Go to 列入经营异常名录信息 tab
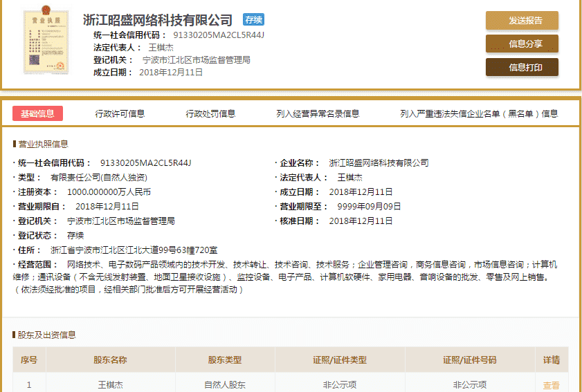 coord(318,114)
